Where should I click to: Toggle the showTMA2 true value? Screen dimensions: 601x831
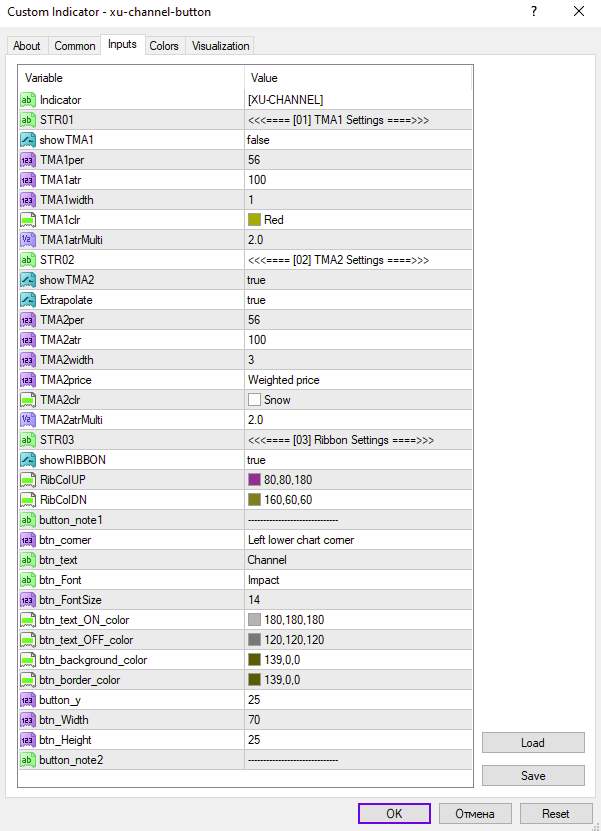point(357,280)
